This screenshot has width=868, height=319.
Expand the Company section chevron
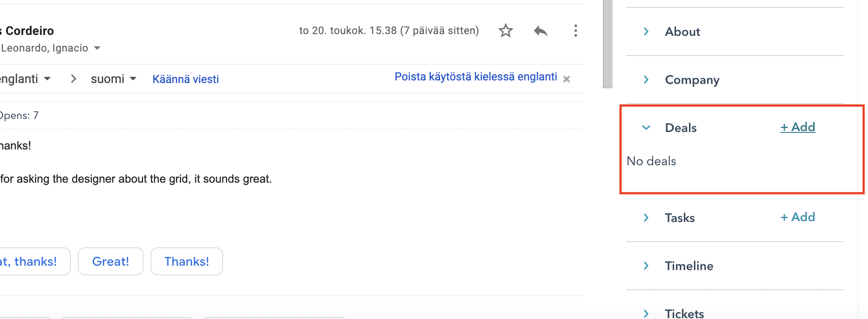point(646,80)
